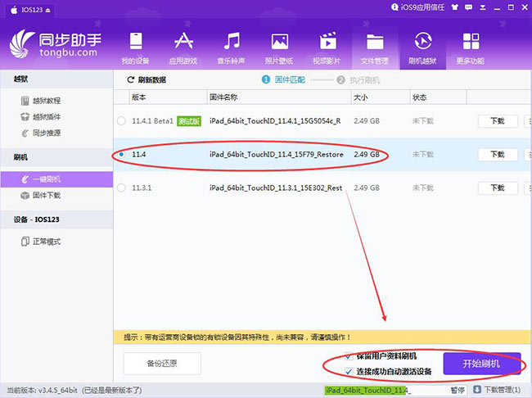Click the refresh icon next to 刷新数据

[131, 79]
